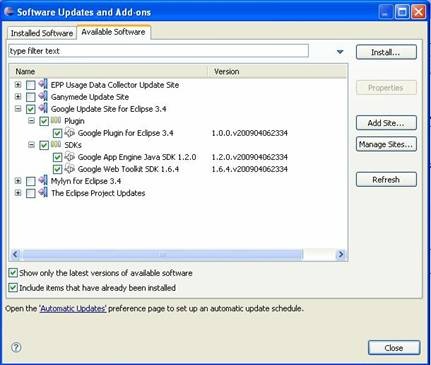Click the SDKs category folder icon
This screenshot has height=365, width=431.
pyautogui.click(x=56, y=144)
